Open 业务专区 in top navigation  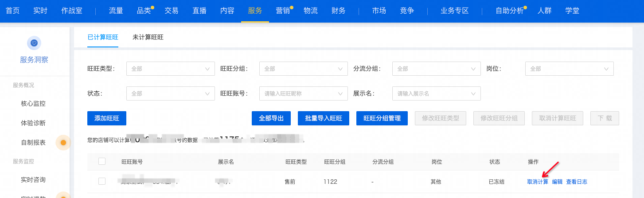[455, 11]
